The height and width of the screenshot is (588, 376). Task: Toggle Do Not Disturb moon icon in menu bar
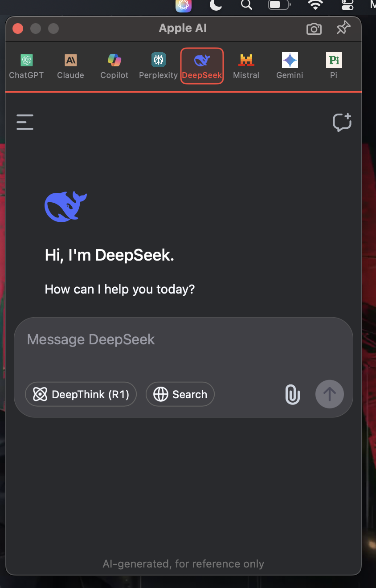pyautogui.click(x=216, y=5)
